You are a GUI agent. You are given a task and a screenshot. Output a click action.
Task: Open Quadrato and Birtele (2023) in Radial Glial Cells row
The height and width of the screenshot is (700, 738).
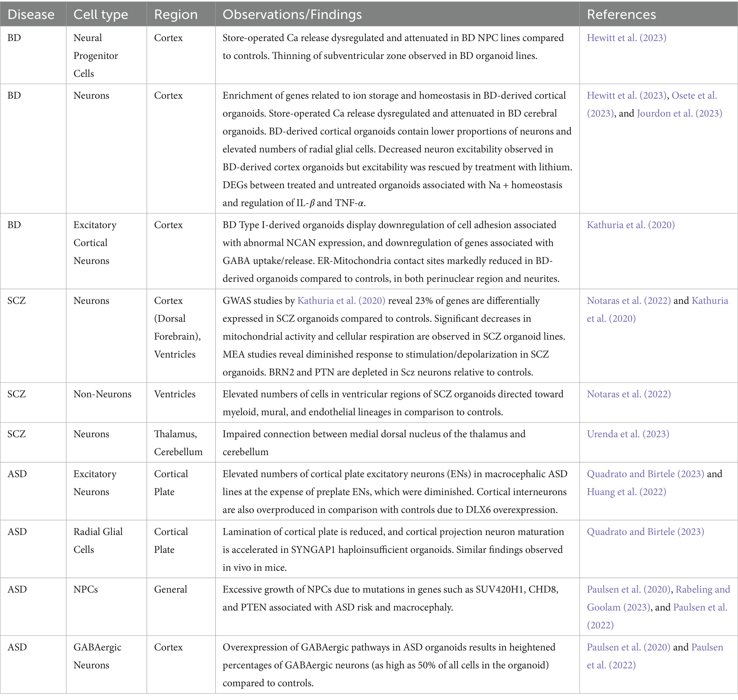[x=646, y=532]
